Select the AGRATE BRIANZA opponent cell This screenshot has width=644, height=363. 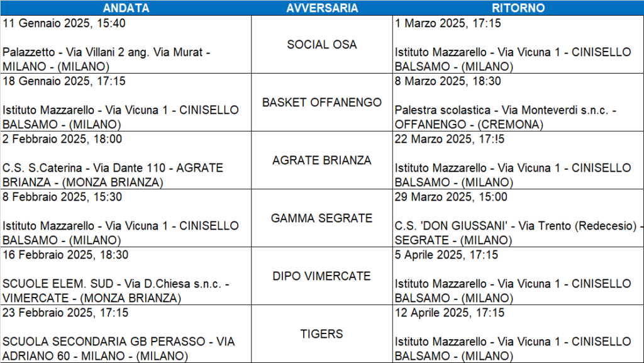[x=322, y=160]
